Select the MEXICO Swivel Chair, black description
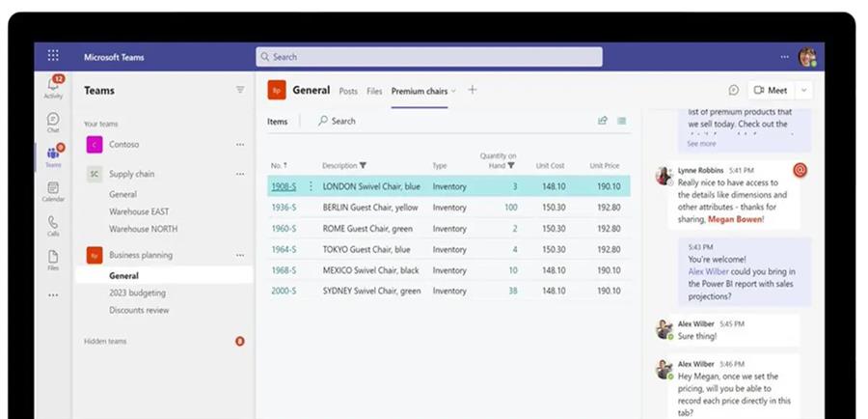The image size is (868, 419). pos(371,270)
